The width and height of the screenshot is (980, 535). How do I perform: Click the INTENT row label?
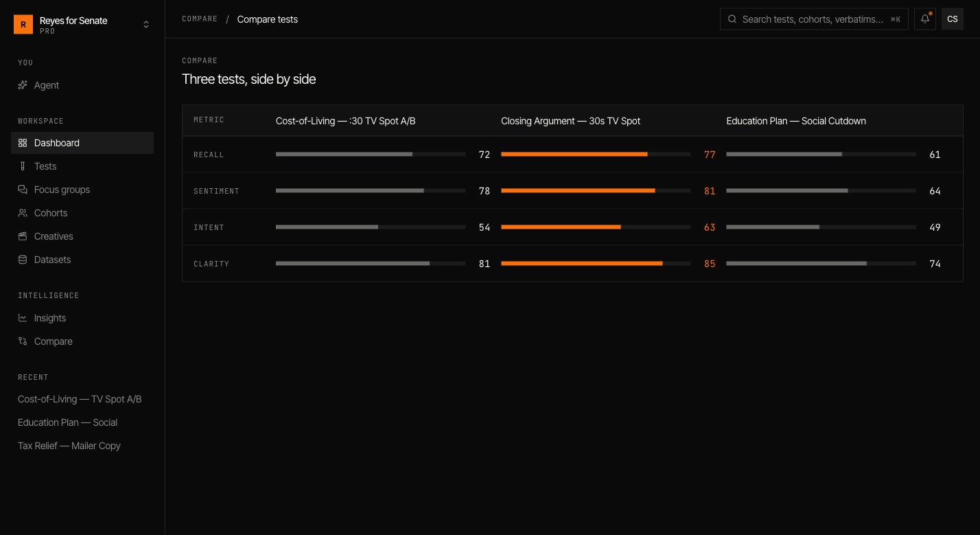[209, 228]
